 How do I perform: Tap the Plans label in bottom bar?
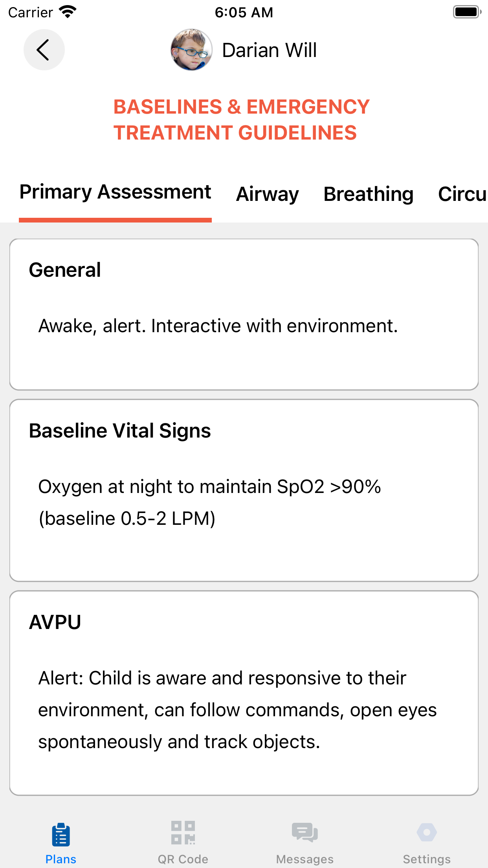61,859
